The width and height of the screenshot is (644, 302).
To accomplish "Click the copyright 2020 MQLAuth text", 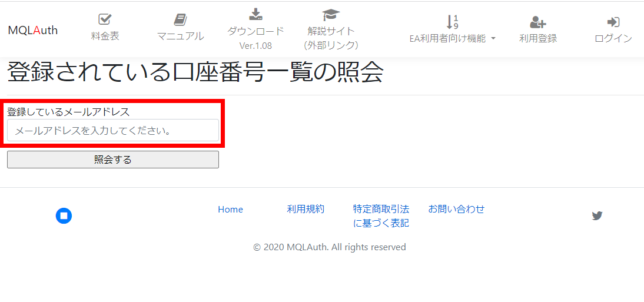I will [x=330, y=247].
